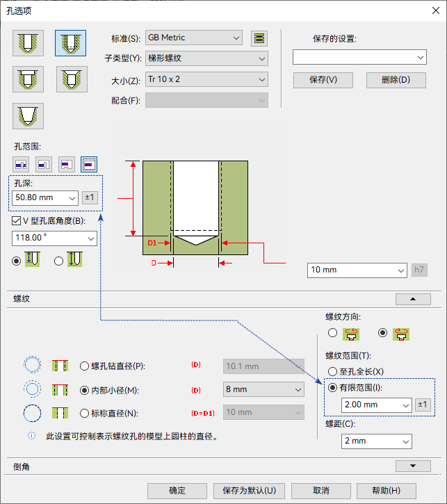Viewport: 447px width, 504px height.
Task: Click the 确定 button
Action: point(177,491)
